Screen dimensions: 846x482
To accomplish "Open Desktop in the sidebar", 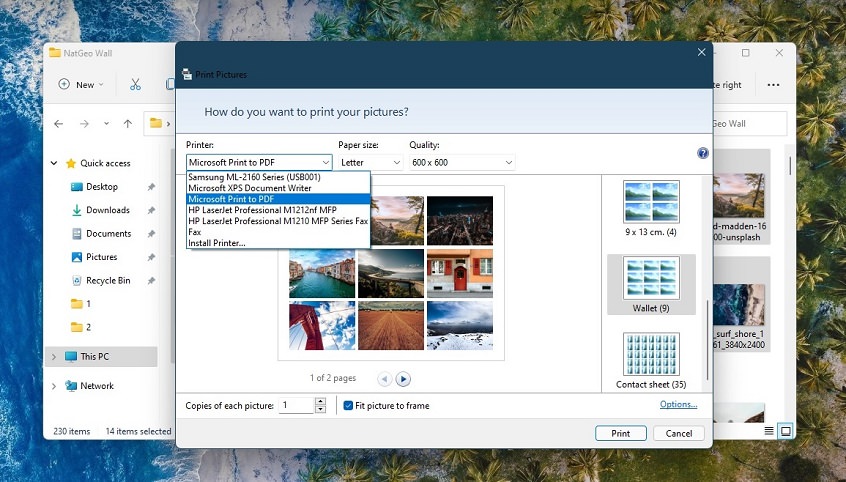I will pos(101,187).
